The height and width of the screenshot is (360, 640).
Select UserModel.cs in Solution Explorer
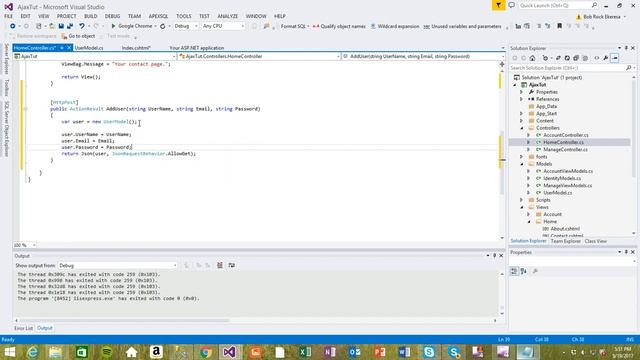click(x=558, y=193)
